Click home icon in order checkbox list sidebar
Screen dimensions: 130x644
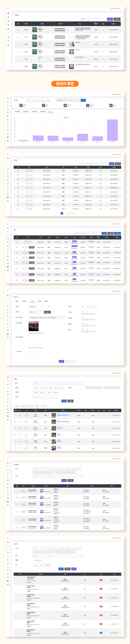(8, 463)
